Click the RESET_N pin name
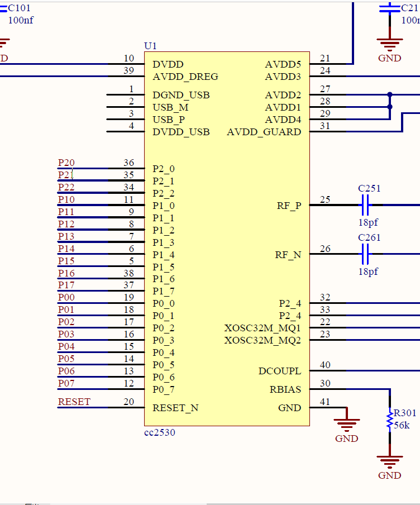 (x=175, y=408)
